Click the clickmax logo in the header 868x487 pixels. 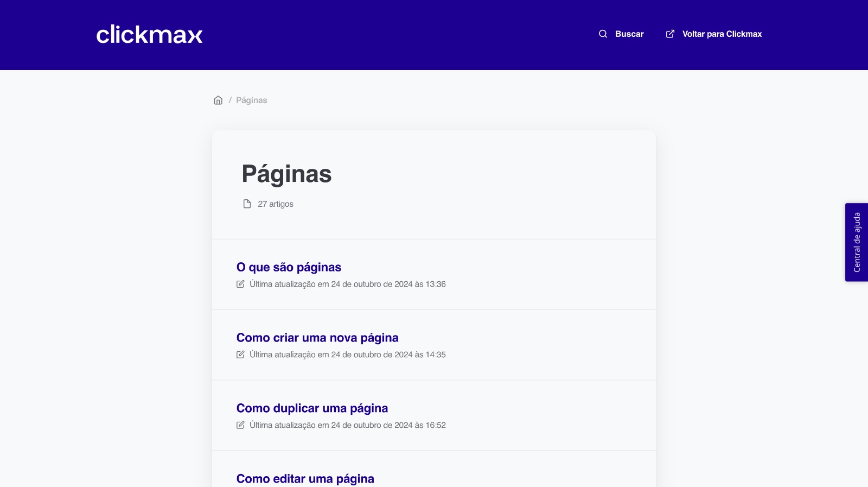(x=149, y=35)
